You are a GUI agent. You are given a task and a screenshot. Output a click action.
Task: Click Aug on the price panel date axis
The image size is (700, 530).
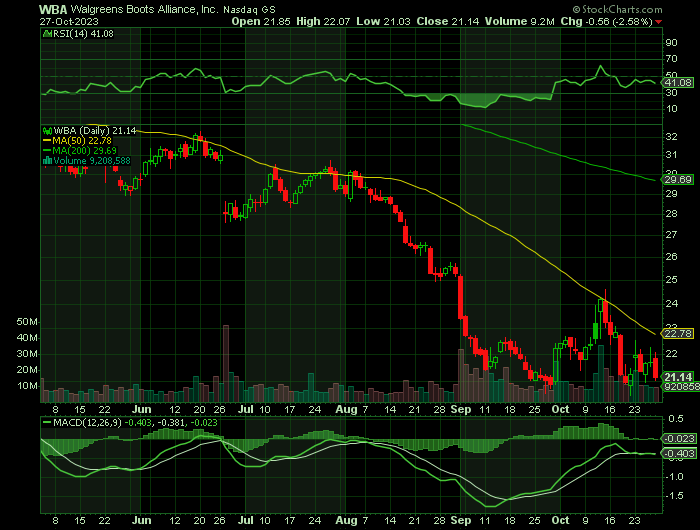tap(346, 409)
